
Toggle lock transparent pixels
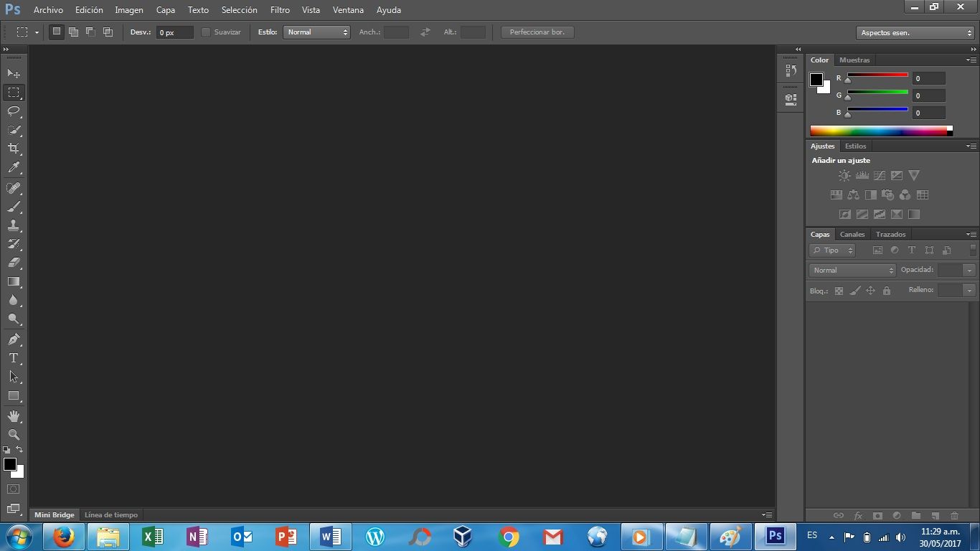pyautogui.click(x=839, y=291)
